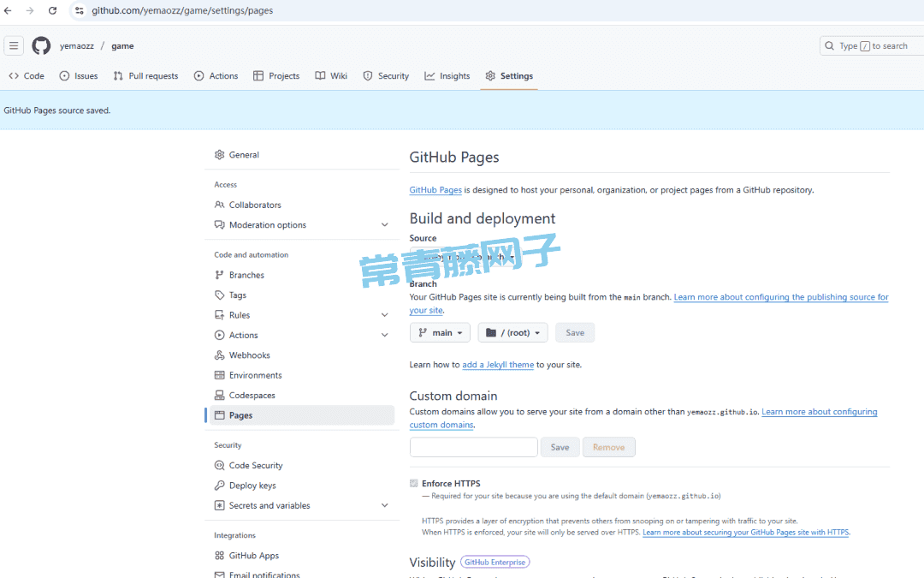Open link about configuring the publishing source
924x578 pixels.
781,297
